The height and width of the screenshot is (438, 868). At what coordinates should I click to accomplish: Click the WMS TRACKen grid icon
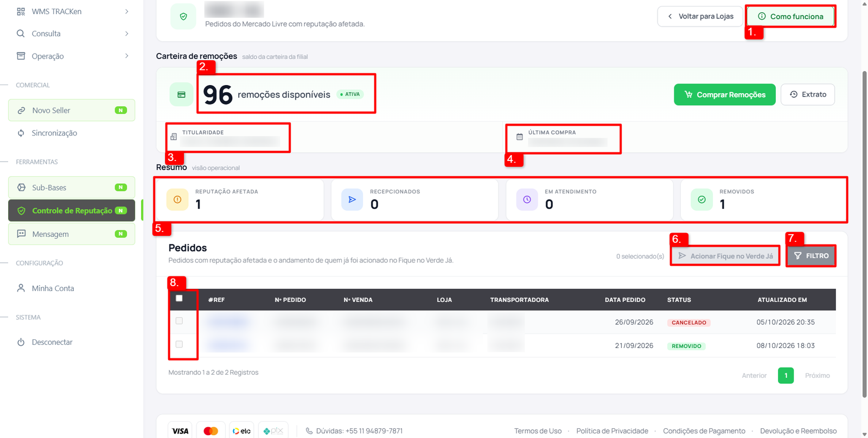(21, 11)
